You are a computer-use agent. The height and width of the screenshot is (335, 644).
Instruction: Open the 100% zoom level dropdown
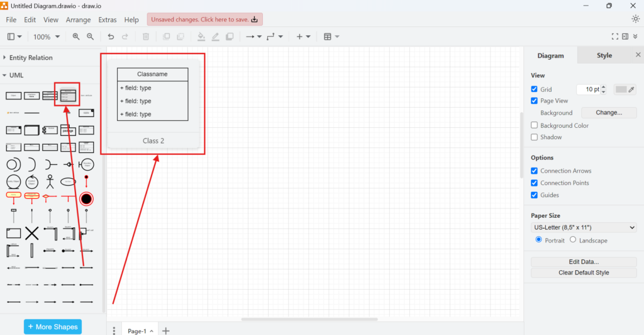click(47, 37)
